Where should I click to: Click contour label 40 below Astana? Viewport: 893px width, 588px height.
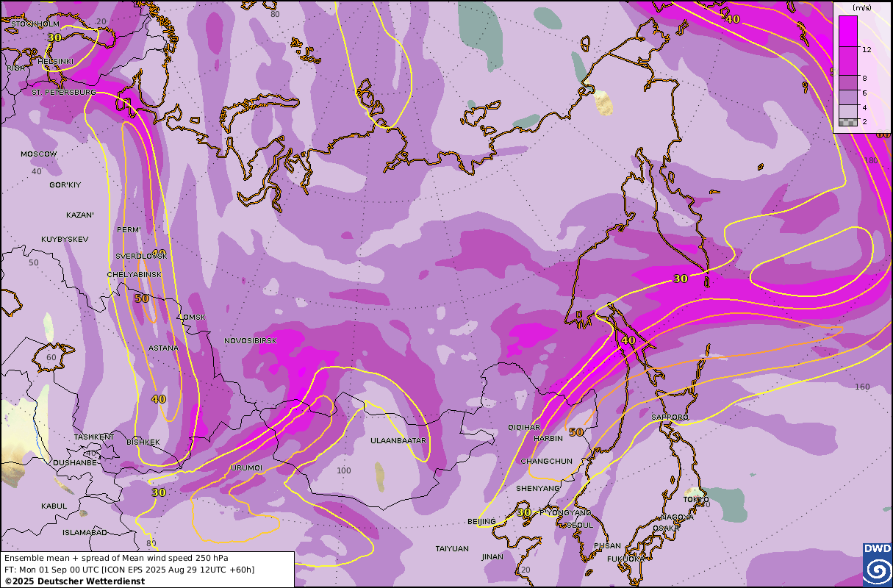tap(159, 399)
